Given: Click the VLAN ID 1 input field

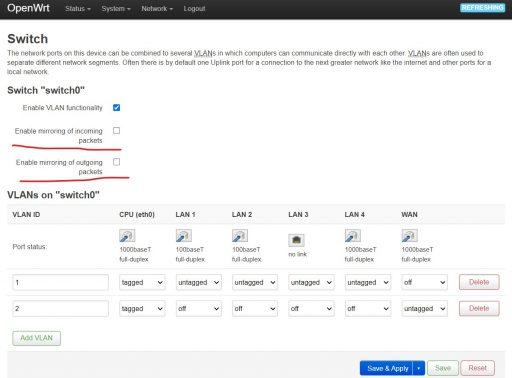Looking at the screenshot, I should [60, 282].
